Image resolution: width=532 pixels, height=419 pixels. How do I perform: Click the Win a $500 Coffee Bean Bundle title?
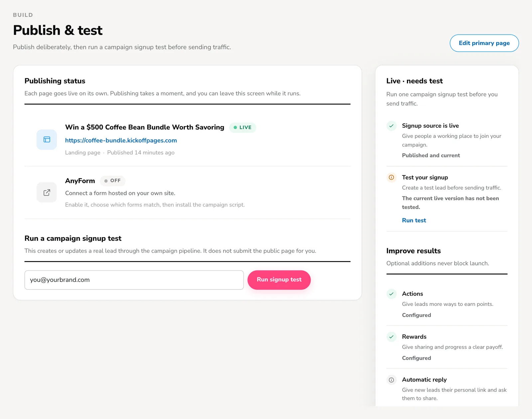pyautogui.click(x=145, y=127)
